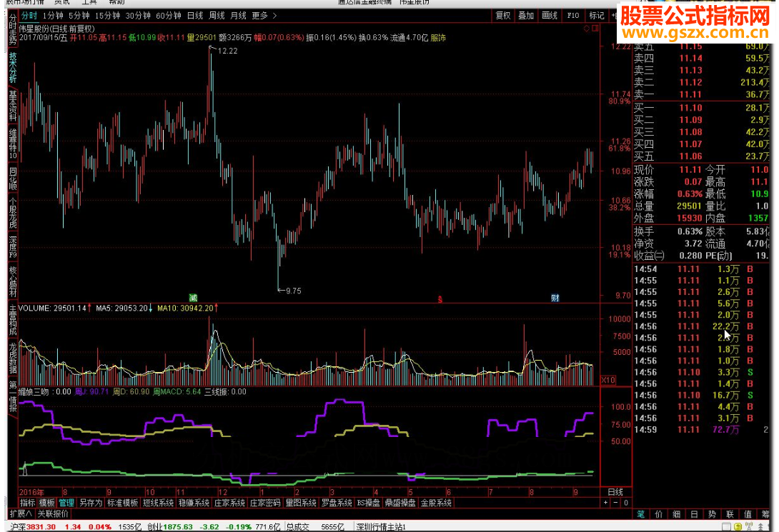The width and height of the screenshot is (779, 532).
Task: Click the 管理 button in bottom bar
Action: (66, 503)
